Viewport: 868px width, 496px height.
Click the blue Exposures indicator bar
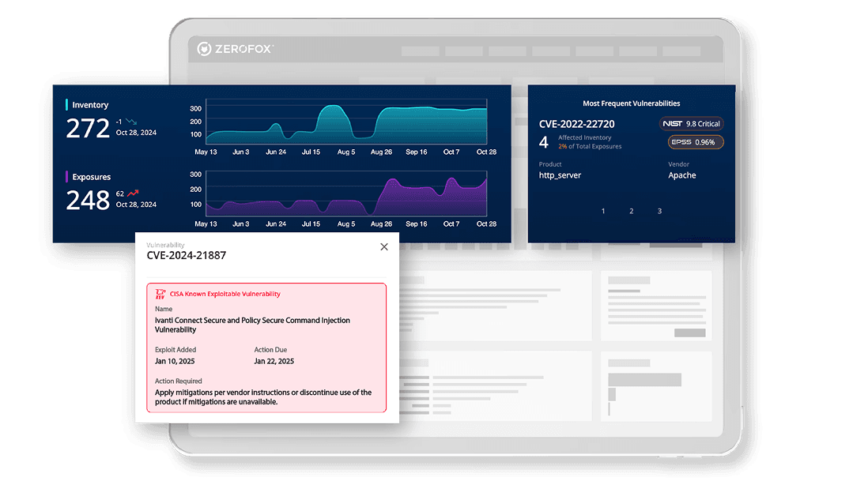click(67, 177)
